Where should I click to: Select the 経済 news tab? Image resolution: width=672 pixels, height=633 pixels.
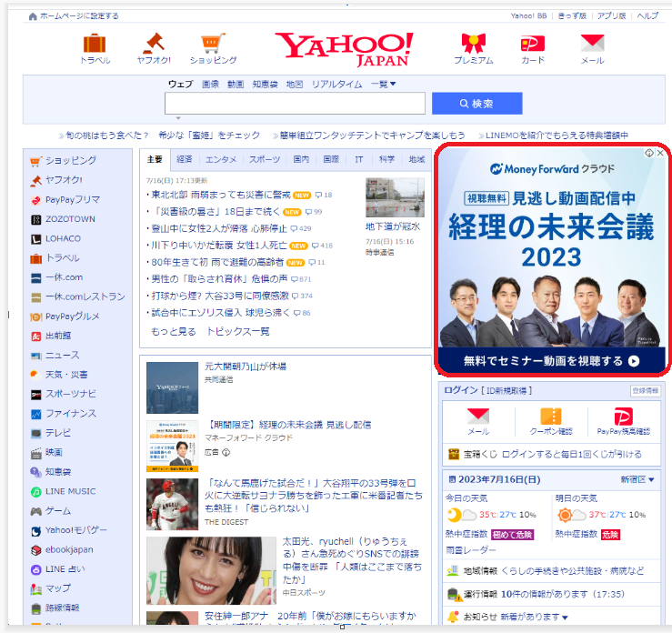pos(185,159)
